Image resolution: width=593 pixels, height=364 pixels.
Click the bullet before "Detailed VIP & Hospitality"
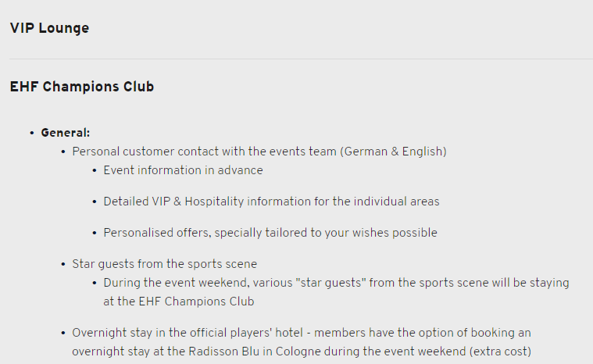[x=95, y=202]
